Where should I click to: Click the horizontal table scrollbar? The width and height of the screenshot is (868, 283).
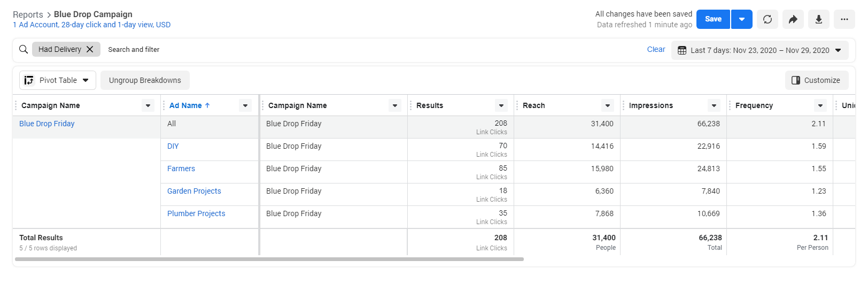(x=269, y=259)
